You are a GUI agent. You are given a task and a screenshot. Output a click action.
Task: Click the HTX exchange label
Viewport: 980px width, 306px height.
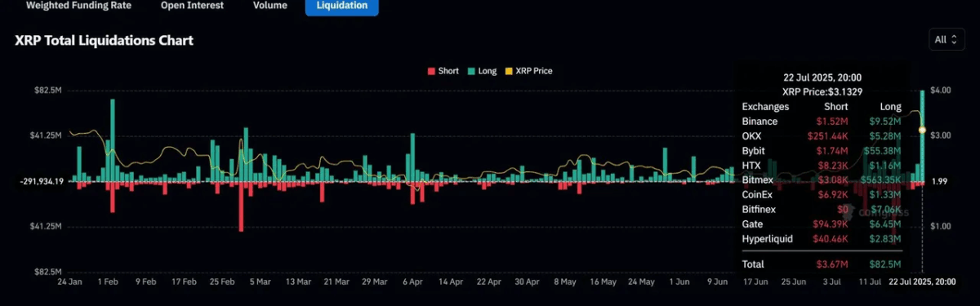751,166
